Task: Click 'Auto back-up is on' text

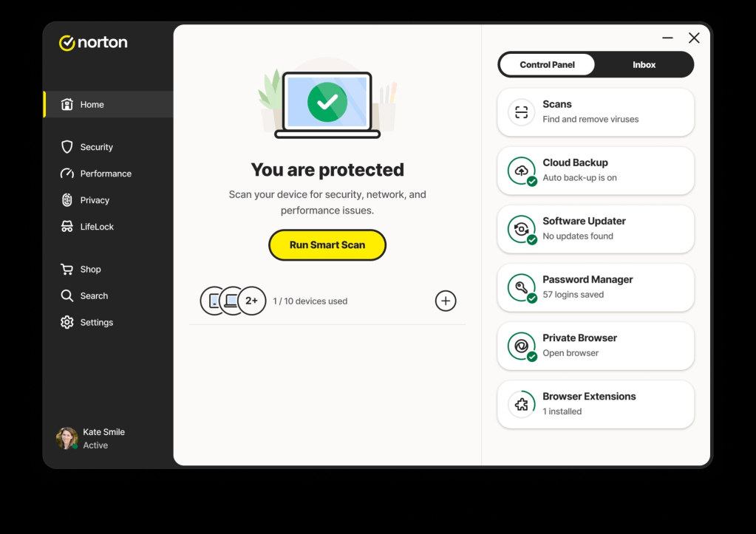Action: pyautogui.click(x=579, y=177)
